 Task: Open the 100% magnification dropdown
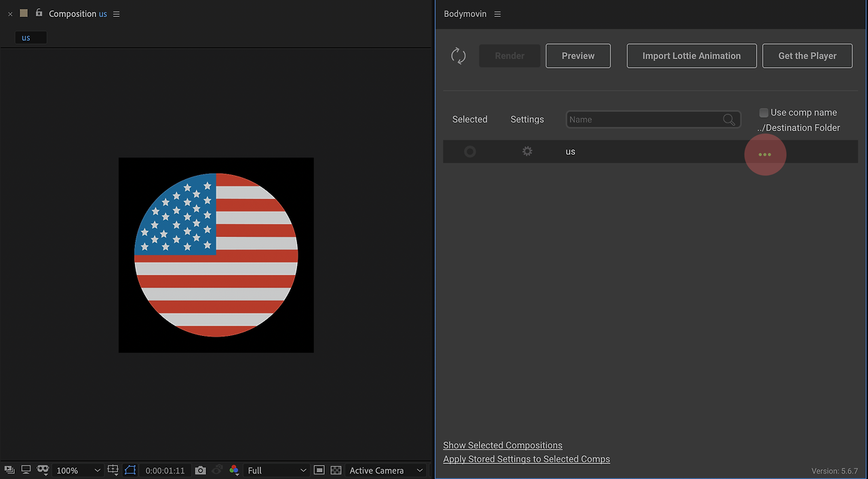click(78, 470)
